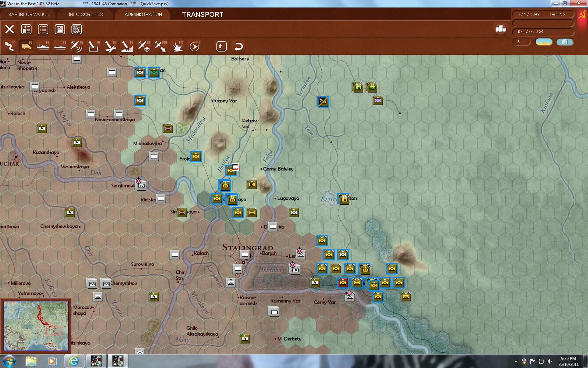Image resolution: width=588 pixels, height=368 pixels.
Task: Open the Windows Start menu
Action: (x=9, y=361)
